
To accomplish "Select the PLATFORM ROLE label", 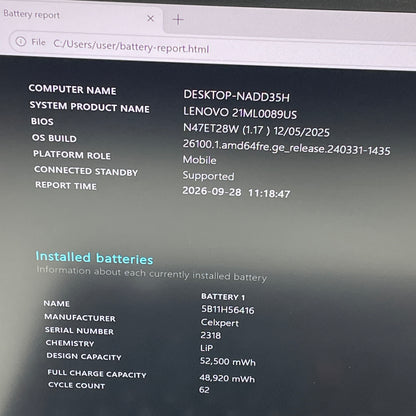I will tap(72, 155).
